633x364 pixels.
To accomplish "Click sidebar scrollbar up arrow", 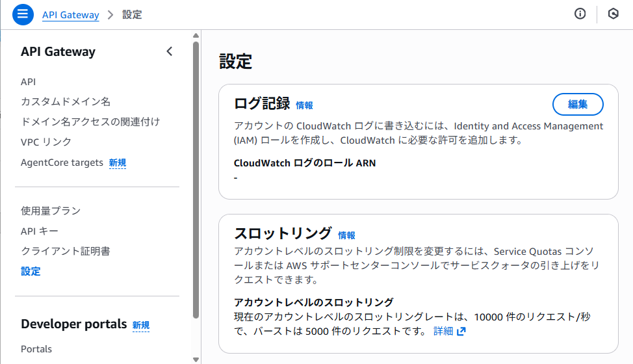I will [196, 36].
